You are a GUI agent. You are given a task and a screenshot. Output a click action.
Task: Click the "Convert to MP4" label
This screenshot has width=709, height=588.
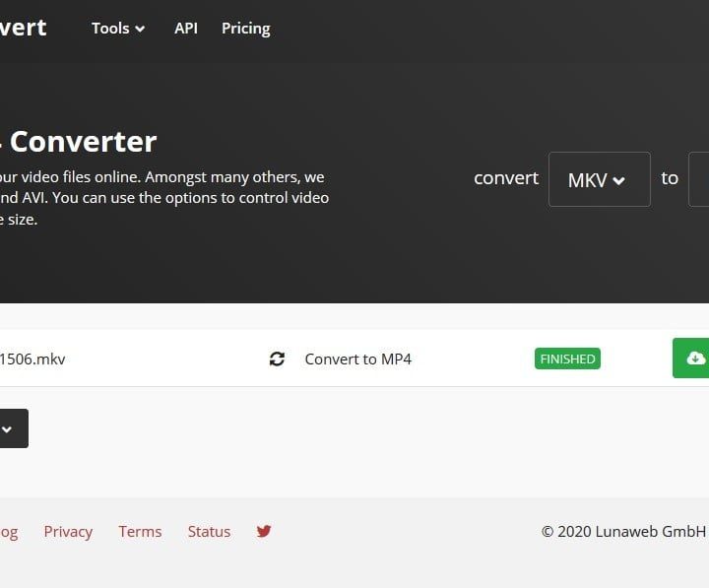pyautogui.click(x=357, y=359)
